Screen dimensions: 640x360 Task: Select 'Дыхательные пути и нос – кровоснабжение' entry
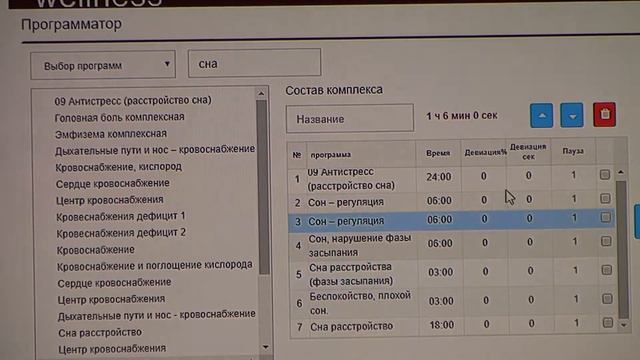[x=155, y=150]
